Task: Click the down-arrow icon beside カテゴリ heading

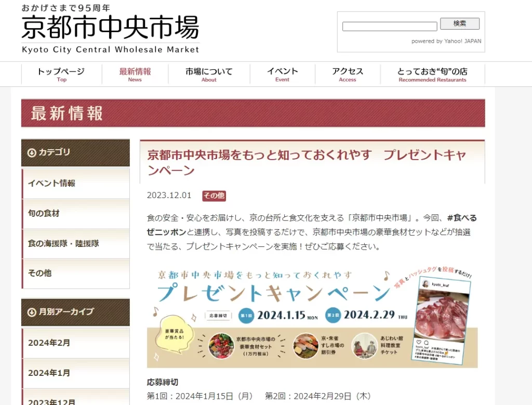Action: click(32, 153)
